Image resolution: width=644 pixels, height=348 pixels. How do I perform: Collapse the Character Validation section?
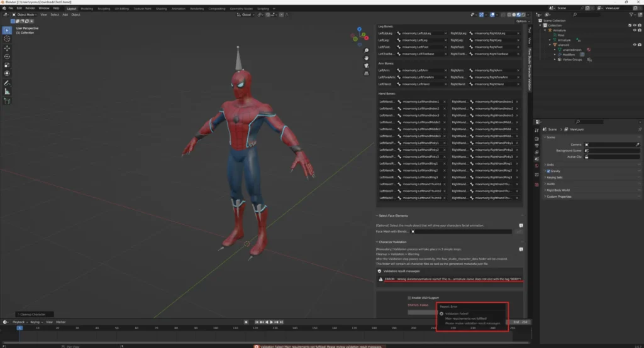click(x=392, y=242)
